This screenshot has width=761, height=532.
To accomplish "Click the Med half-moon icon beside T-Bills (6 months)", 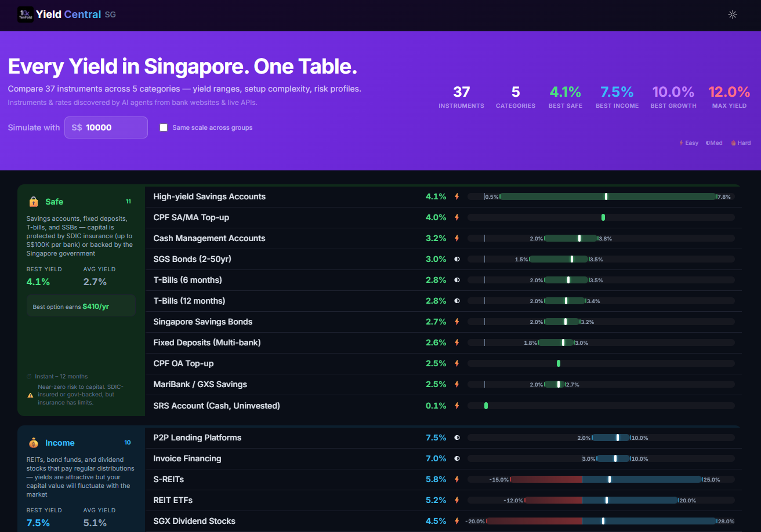I will point(456,280).
